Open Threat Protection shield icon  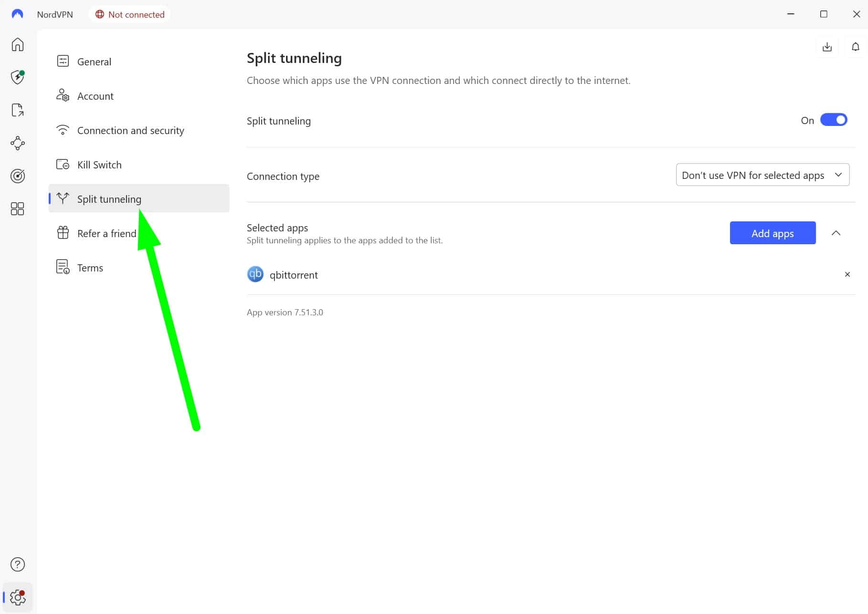coord(18,77)
